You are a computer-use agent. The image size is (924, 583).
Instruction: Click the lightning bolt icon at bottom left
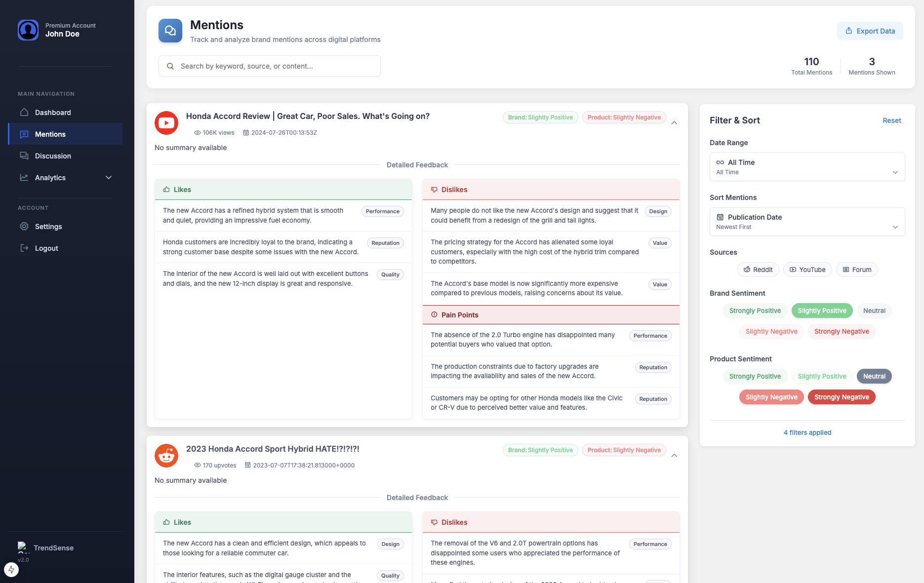[x=11, y=570]
